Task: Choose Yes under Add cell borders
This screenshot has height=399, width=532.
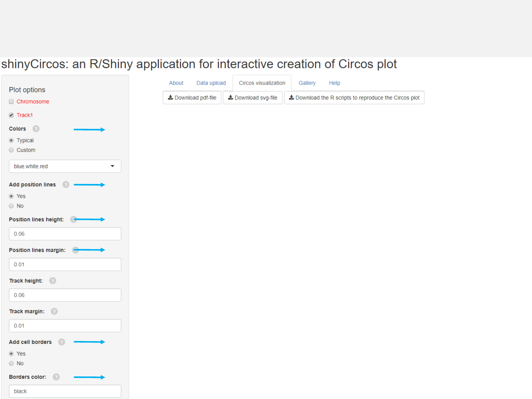Action: click(x=11, y=354)
